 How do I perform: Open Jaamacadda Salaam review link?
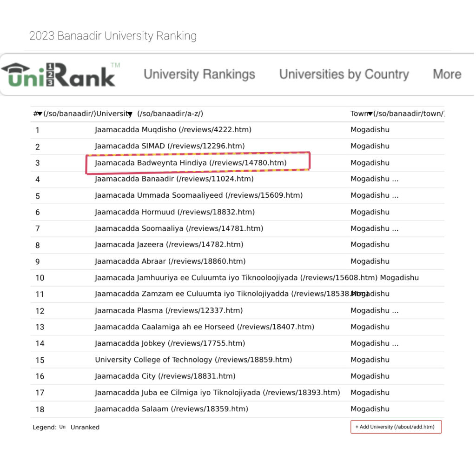172,409
